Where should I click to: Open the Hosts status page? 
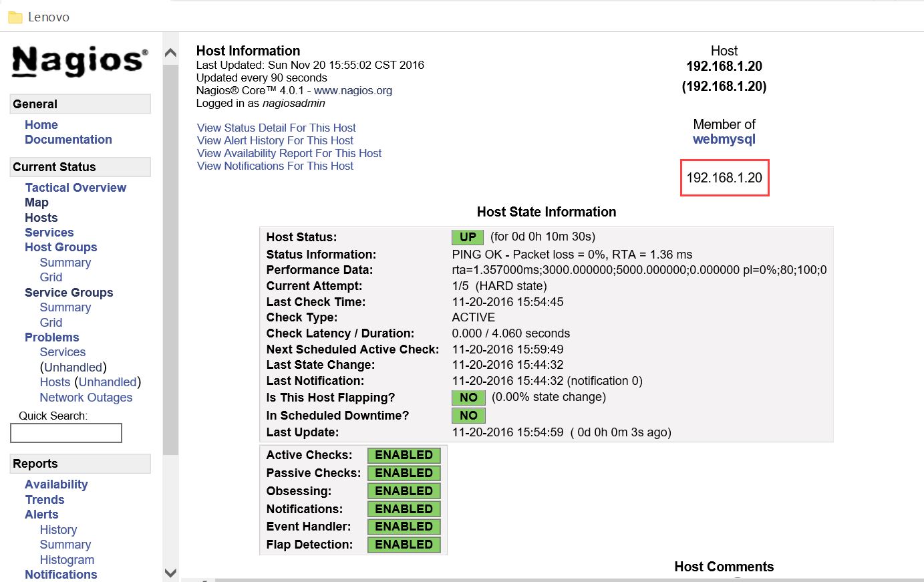tap(41, 218)
